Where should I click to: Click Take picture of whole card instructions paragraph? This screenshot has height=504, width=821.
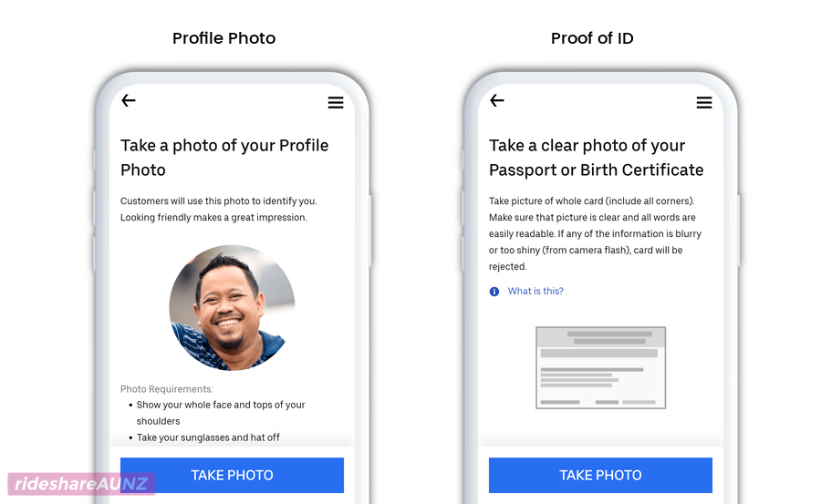[596, 233]
